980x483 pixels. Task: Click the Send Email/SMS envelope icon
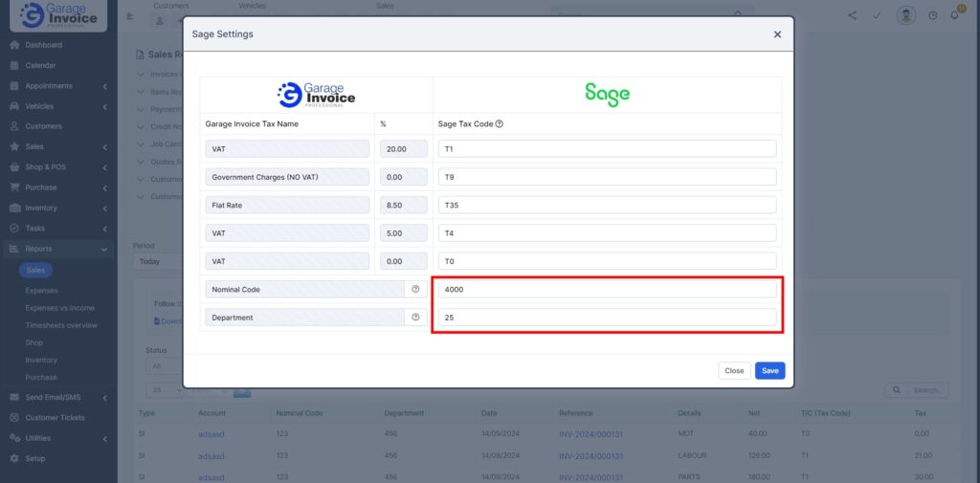click(14, 397)
